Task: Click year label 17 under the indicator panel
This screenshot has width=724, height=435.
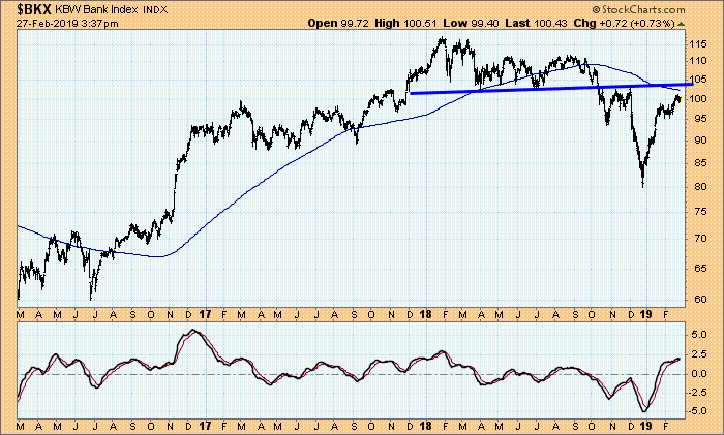Action: 205,427
